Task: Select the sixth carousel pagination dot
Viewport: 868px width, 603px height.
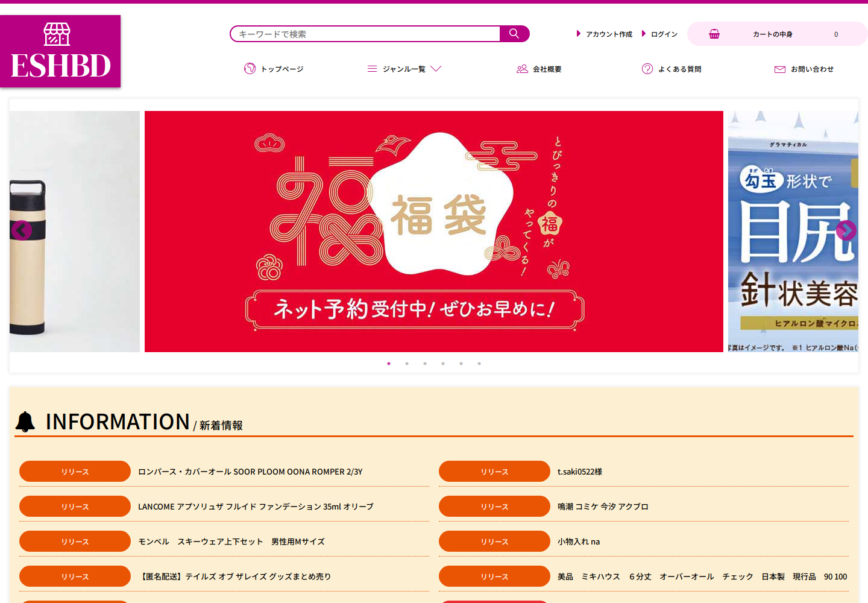Action: click(x=479, y=364)
